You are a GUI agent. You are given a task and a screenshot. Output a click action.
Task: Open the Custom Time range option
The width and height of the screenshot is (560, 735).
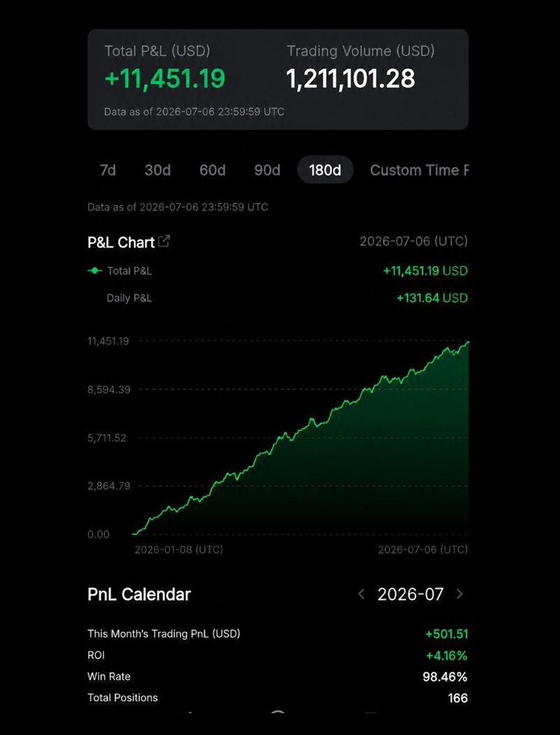coord(419,171)
